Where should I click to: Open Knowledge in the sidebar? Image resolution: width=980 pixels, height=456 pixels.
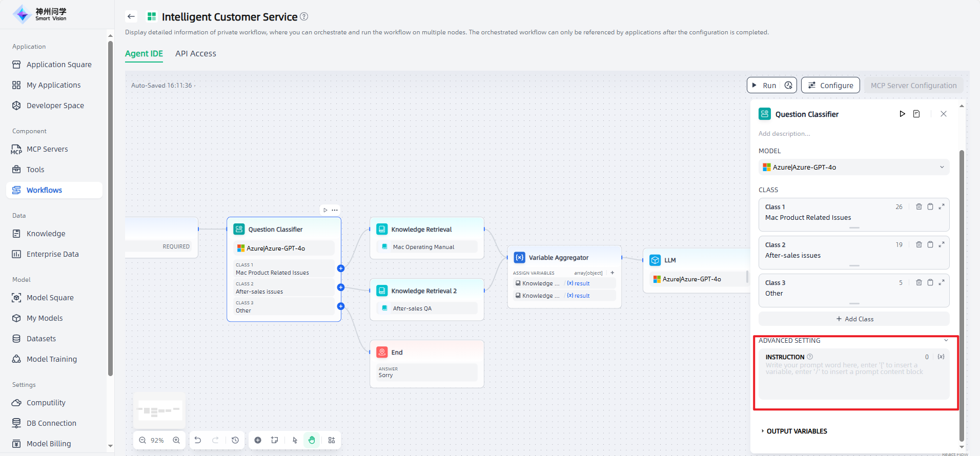pos(46,234)
